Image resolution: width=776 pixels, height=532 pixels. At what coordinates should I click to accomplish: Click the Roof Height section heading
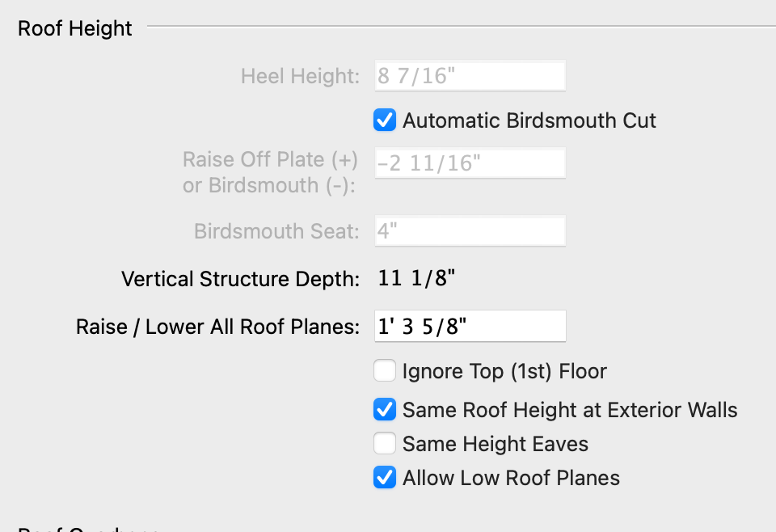75,28
